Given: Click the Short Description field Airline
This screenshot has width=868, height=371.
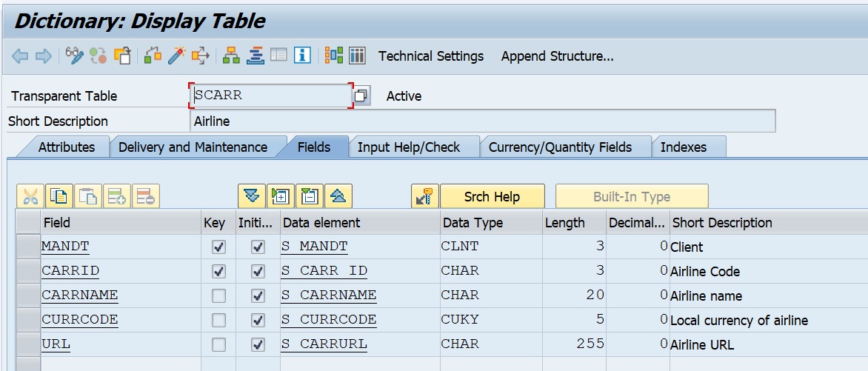Looking at the screenshot, I should pos(482,121).
